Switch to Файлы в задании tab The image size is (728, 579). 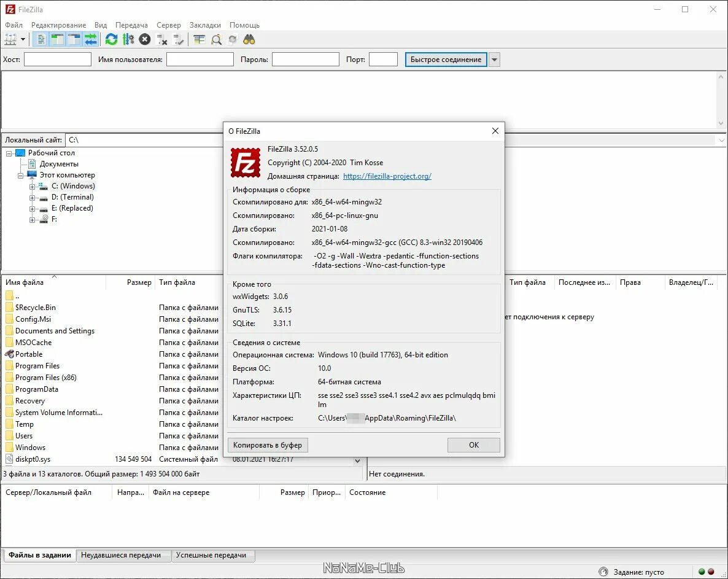[x=40, y=555]
